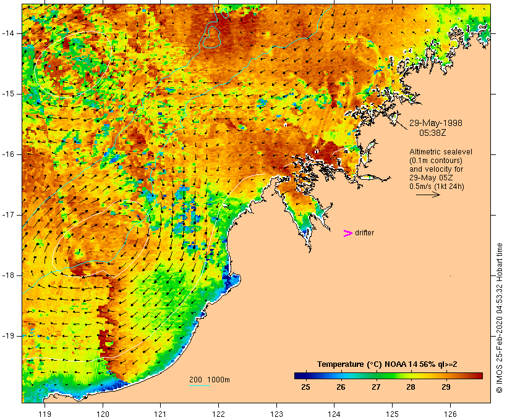Click the longitude label 124
This screenshot has height=420, width=507.
click(x=334, y=414)
